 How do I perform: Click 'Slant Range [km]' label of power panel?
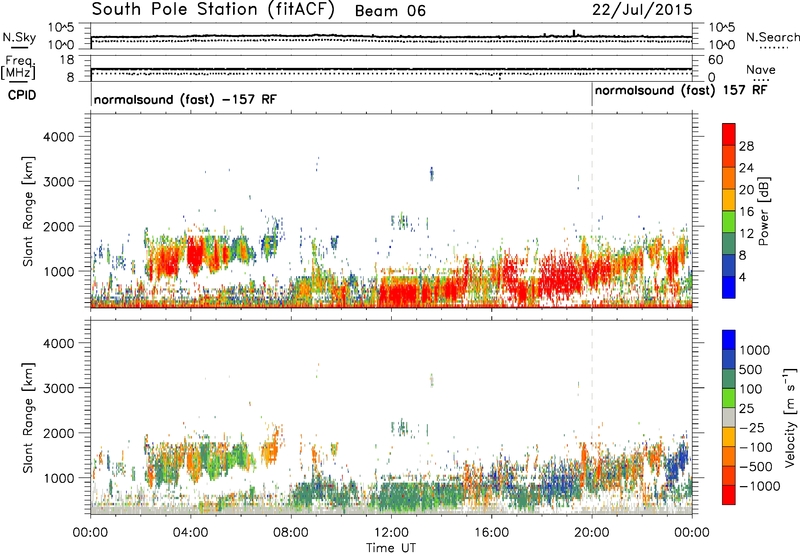tap(28, 211)
